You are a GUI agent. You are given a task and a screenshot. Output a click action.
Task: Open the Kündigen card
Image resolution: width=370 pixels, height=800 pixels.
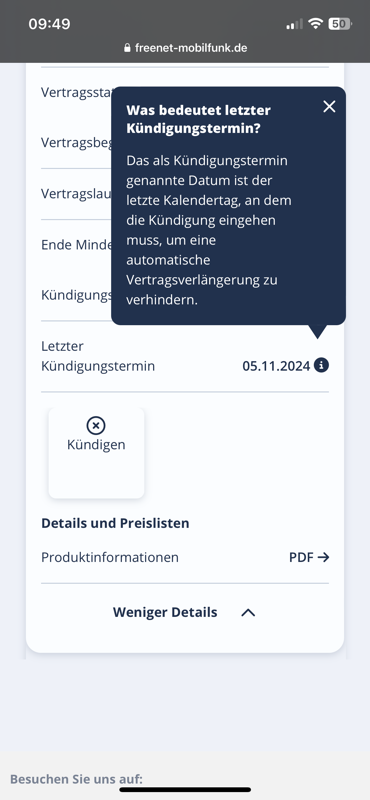96,453
